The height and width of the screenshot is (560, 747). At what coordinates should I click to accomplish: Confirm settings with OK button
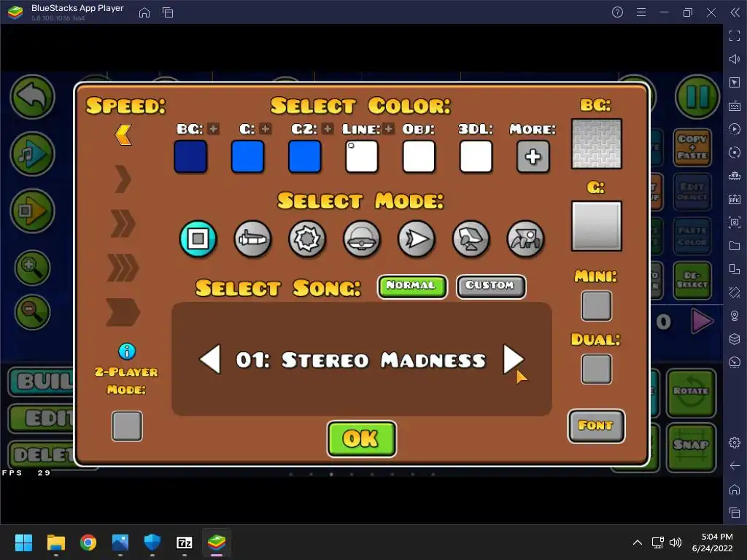coord(362,438)
